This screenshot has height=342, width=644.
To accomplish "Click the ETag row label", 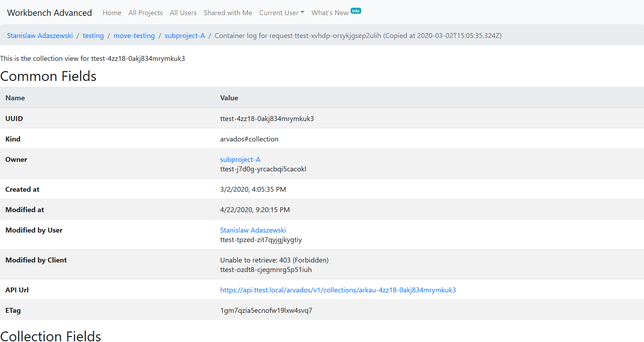I will pos(13,310).
